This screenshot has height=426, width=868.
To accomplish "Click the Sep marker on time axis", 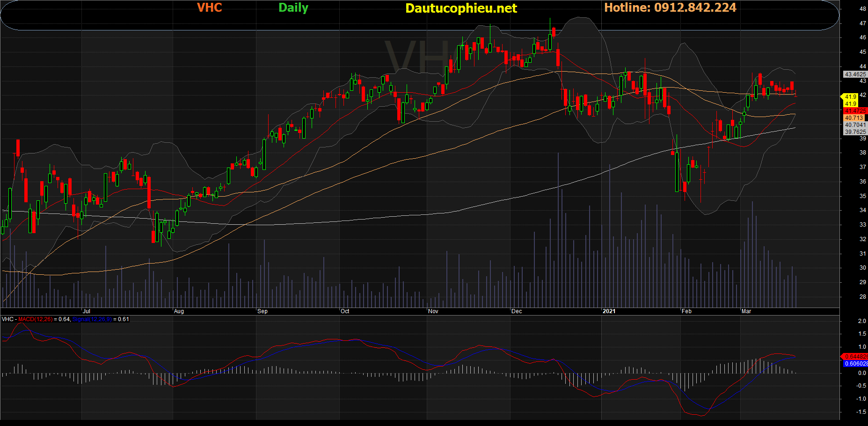I will pos(263,311).
